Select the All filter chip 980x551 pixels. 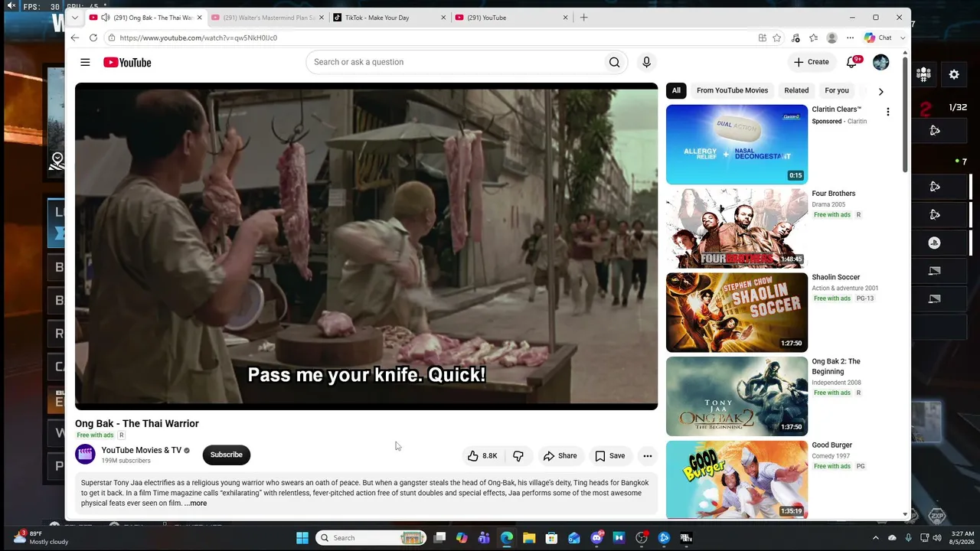pos(676,90)
